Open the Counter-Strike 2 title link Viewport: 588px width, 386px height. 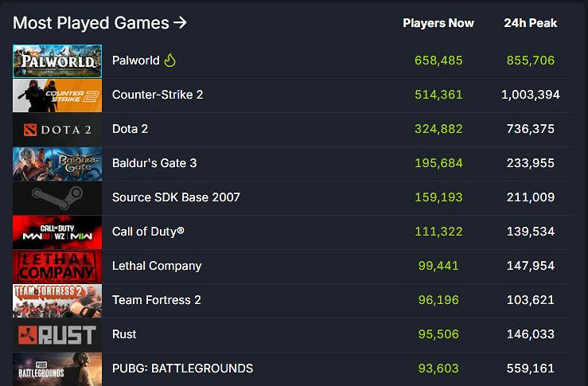point(158,95)
